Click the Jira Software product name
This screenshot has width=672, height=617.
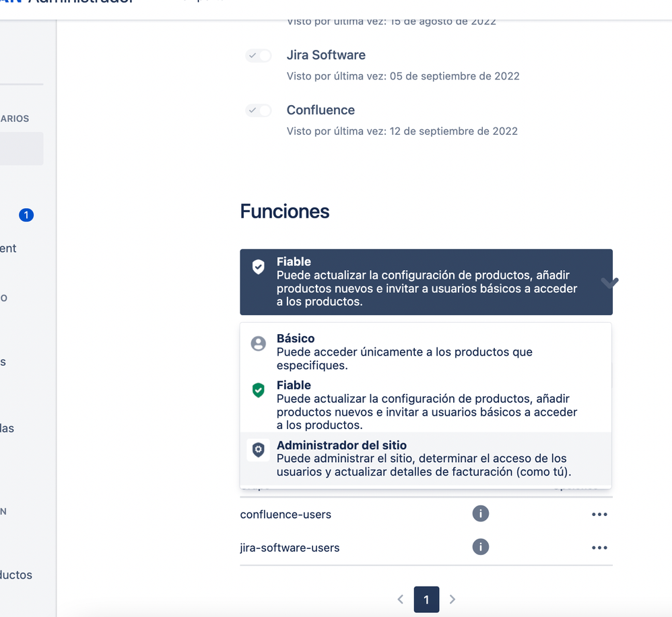(326, 55)
